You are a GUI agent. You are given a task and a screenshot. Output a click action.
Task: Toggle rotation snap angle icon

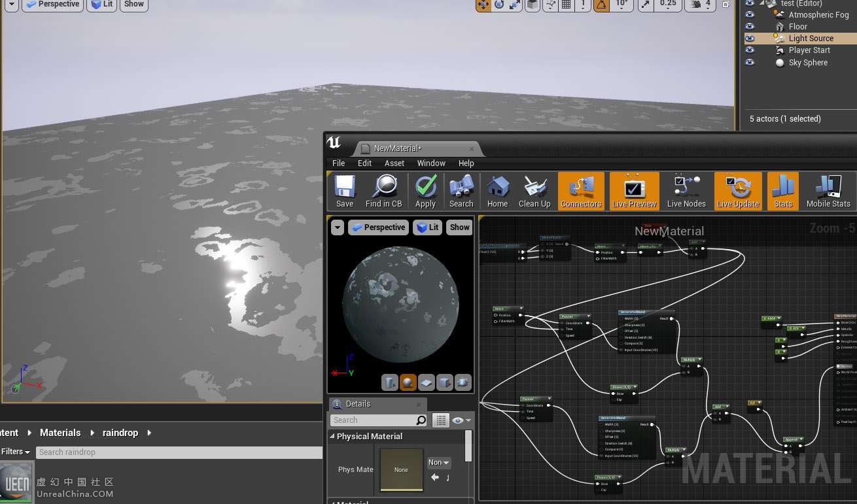pyautogui.click(x=602, y=5)
